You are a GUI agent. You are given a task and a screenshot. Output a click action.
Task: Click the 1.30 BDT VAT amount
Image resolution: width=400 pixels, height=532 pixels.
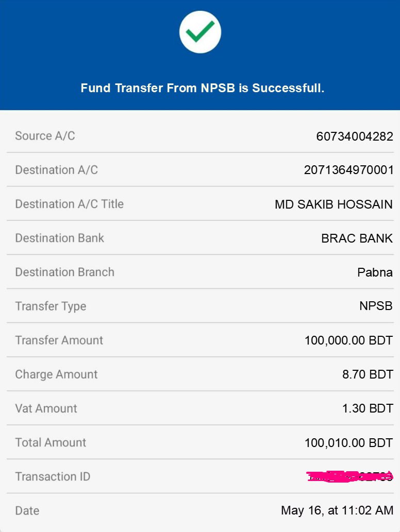(x=368, y=408)
